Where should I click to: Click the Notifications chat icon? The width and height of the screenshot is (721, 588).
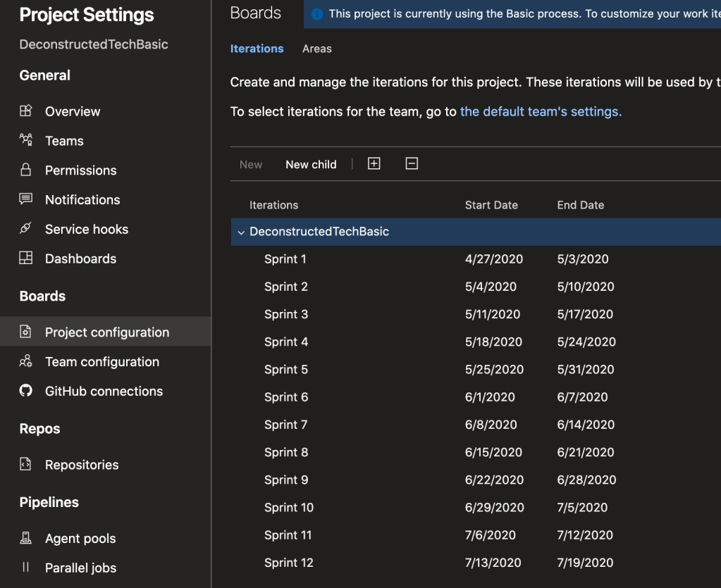(26, 199)
